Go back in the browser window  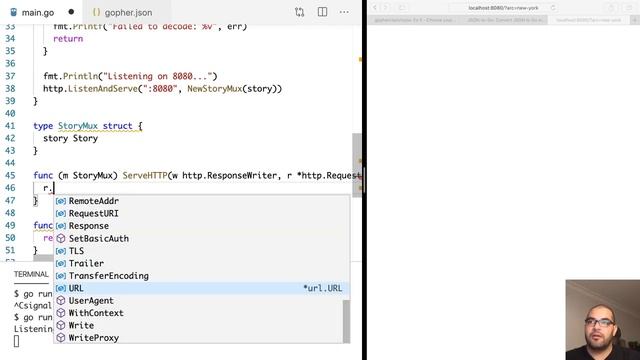click(x=375, y=7)
